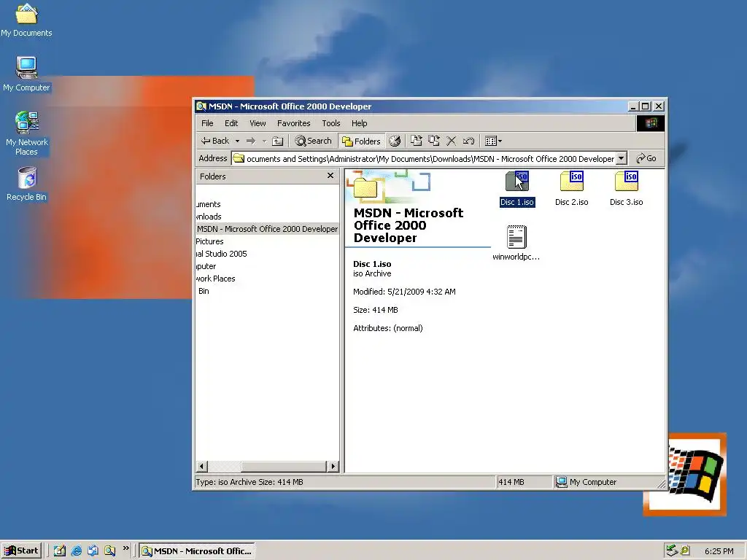Maximize the MSDN Explorer window
The width and height of the screenshot is (747, 560).
pyautogui.click(x=646, y=106)
